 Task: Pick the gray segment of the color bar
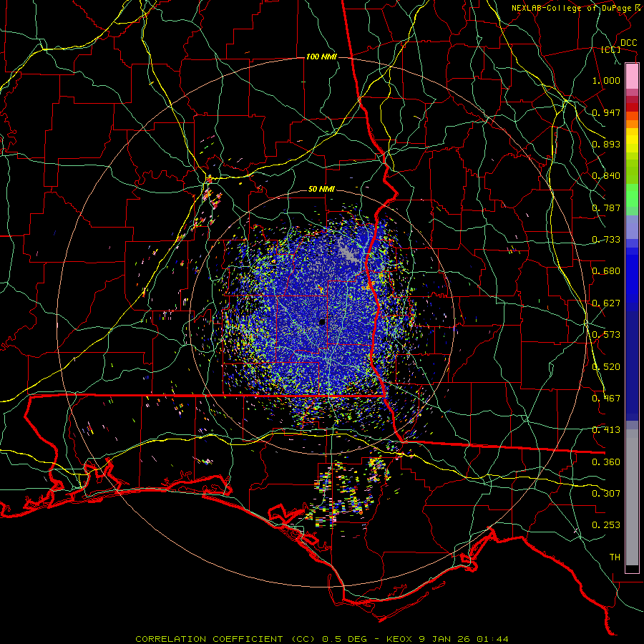[x=632, y=497]
